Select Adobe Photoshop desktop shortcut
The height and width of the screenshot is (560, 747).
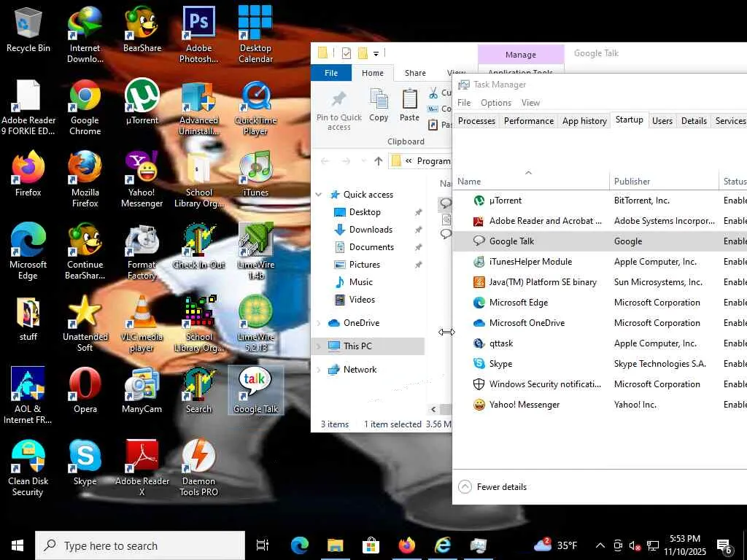(198, 34)
